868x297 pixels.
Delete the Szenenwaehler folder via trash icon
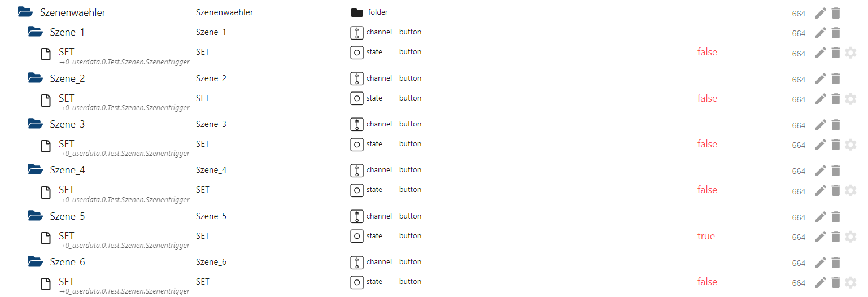click(836, 13)
